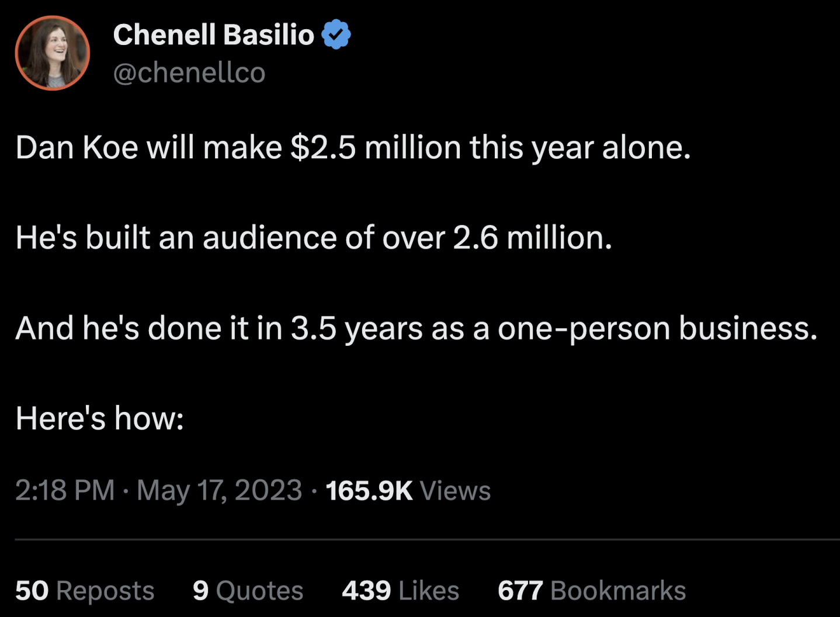Click the "Here's how:" line

coord(100,418)
